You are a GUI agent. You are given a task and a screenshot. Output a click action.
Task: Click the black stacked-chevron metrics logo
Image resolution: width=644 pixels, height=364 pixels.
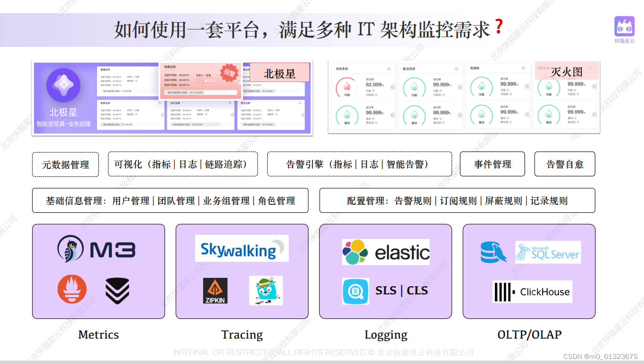[117, 291]
